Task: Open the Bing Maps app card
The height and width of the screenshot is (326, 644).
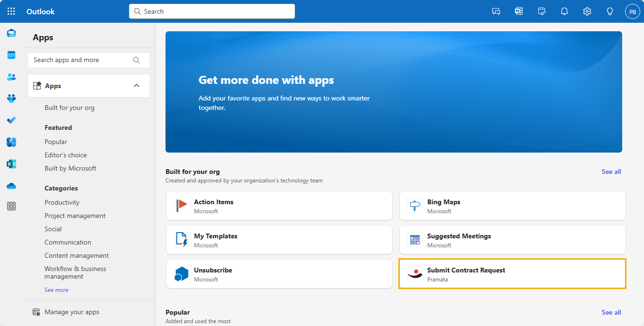Action: (512, 206)
